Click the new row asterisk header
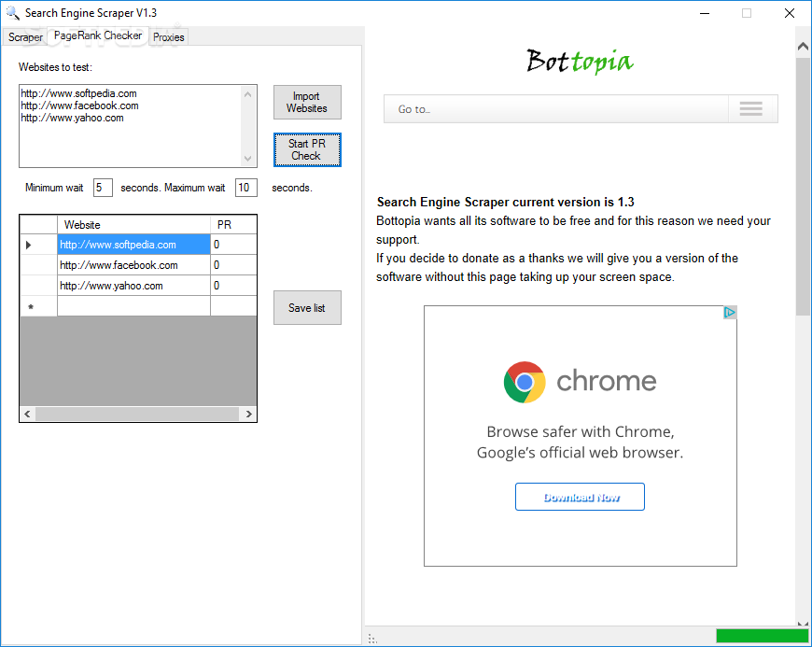 [x=38, y=306]
